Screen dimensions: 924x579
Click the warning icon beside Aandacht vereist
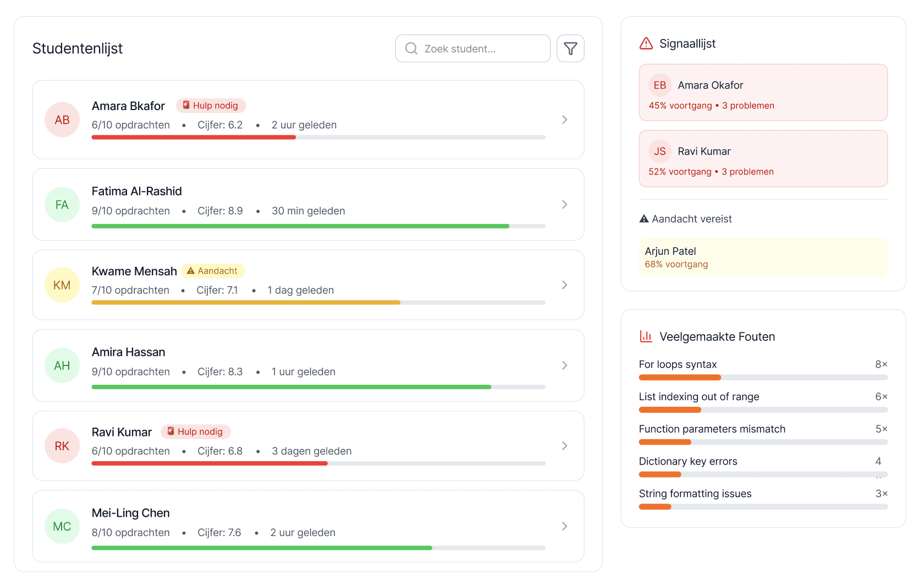643,219
